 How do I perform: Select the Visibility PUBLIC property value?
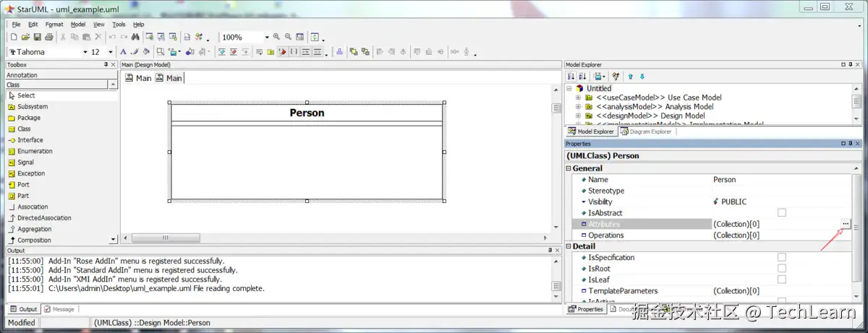click(x=781, y=202)
